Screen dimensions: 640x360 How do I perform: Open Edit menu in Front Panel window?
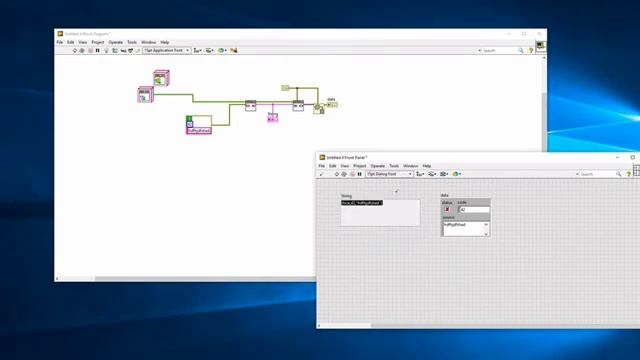(333, 166)
